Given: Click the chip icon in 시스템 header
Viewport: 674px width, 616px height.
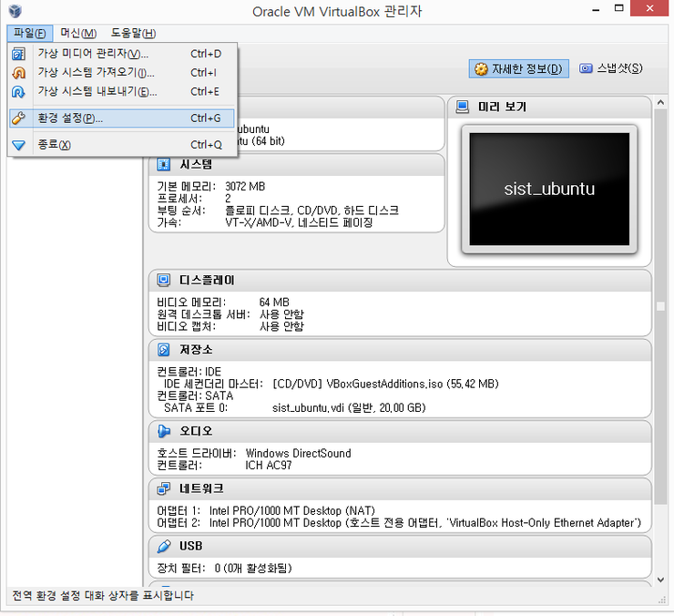Looking at the screenshot, I should point(164,165).
